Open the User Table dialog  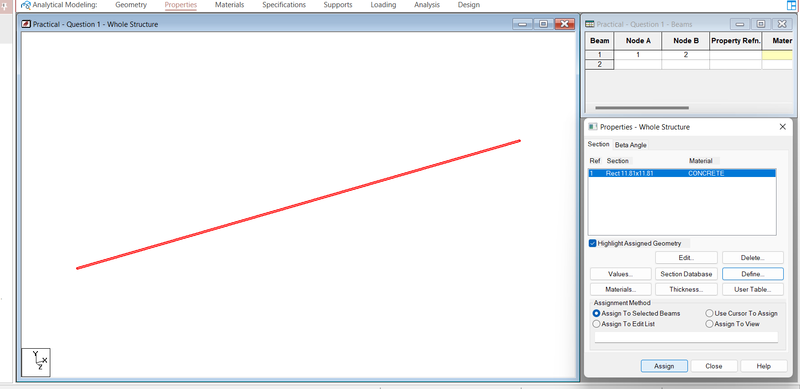pos(753,289)
